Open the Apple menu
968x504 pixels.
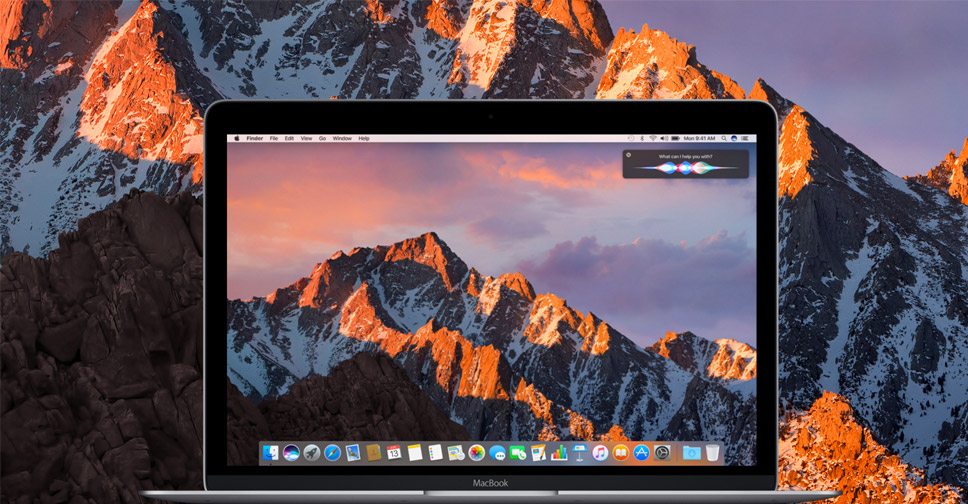coord(237,138)
